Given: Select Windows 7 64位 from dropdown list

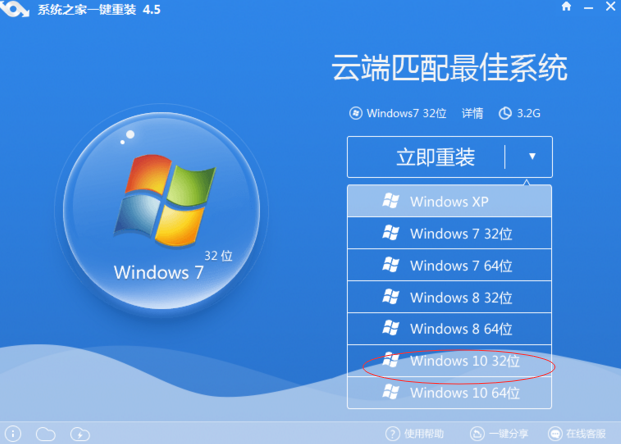Looking at the screenshot, I should click(x=449, y=266).
